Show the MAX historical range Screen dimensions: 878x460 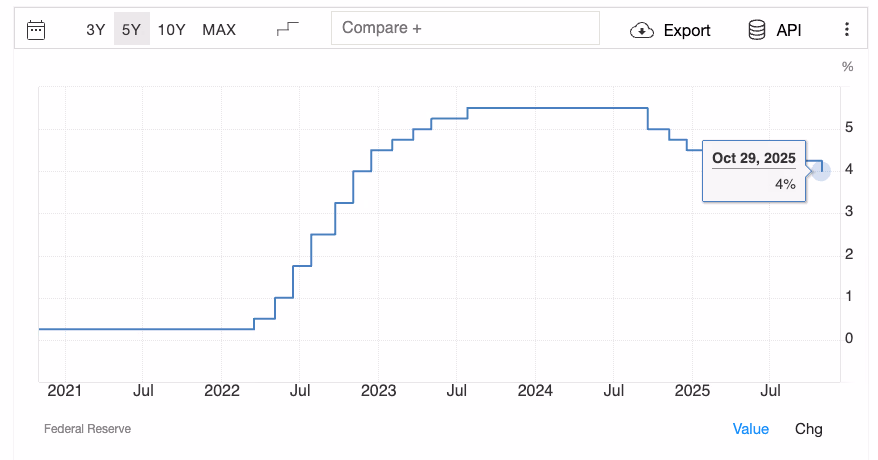coord(219,29)
